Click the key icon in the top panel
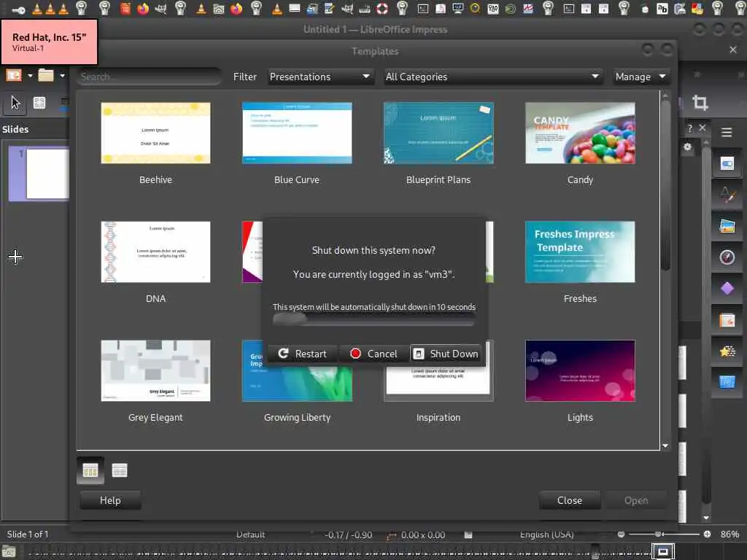Viewport: 747px width, 560px height. (18, 9)
